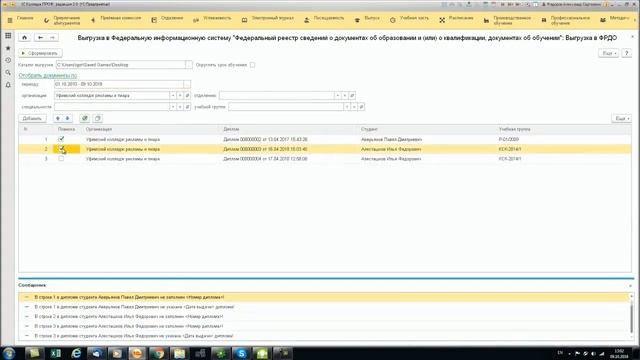Open Excel from the taskbar
640x360 pixels.
click(56, 353)
